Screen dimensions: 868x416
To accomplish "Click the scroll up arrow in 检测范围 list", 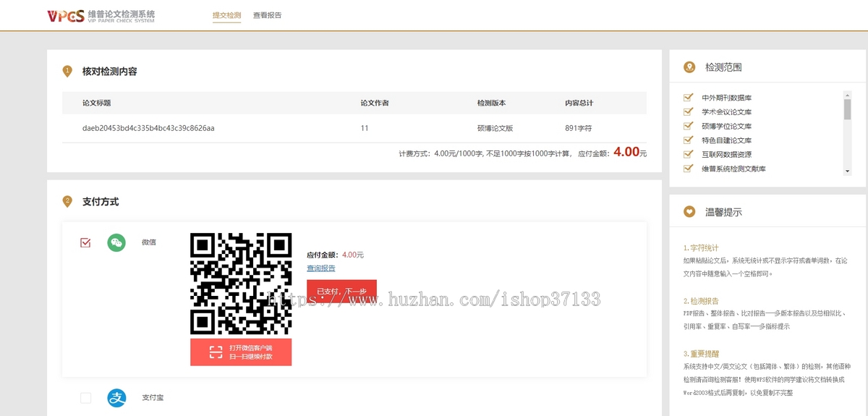I will point(847,94).
